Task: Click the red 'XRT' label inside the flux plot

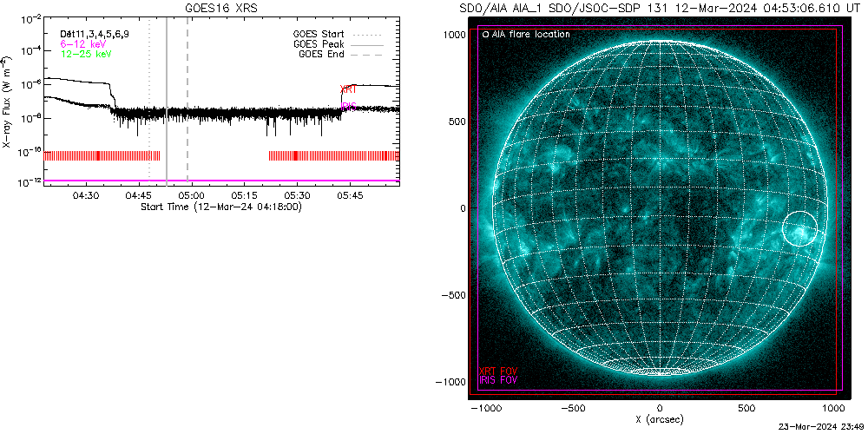Action: (348, 89)
